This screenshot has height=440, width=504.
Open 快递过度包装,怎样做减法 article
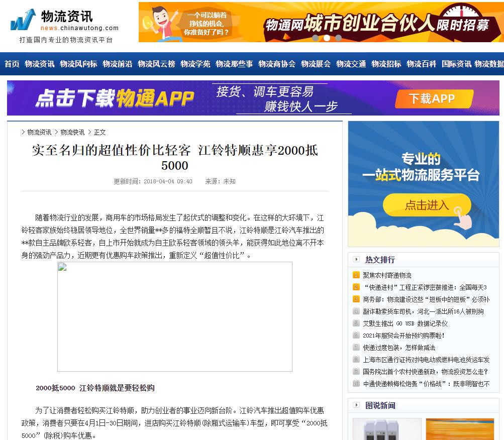click(x=399, y=348)
